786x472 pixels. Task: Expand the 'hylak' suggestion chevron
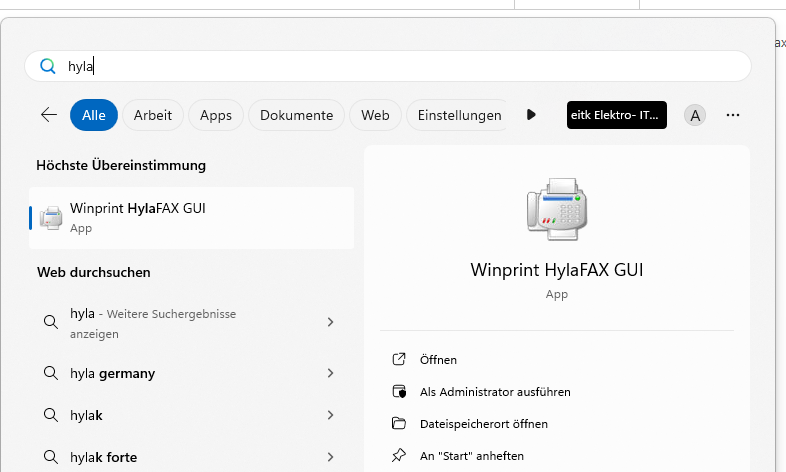[331, 415]
